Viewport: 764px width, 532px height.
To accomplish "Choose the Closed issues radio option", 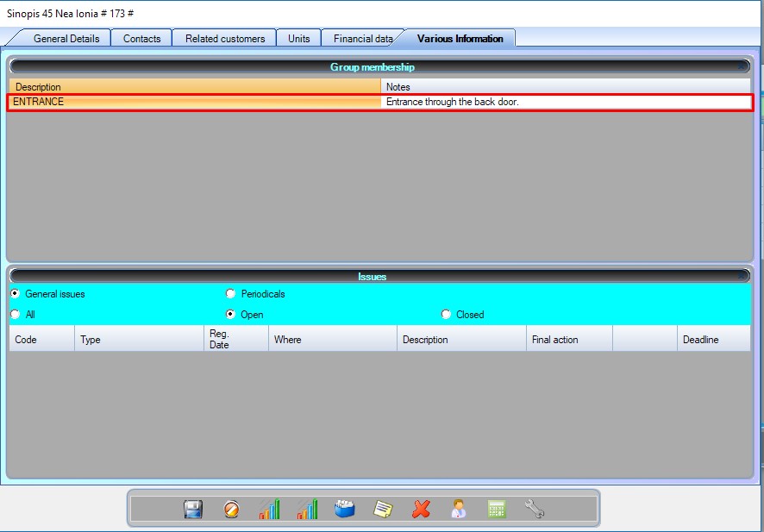I will click(x=446, y=315).
